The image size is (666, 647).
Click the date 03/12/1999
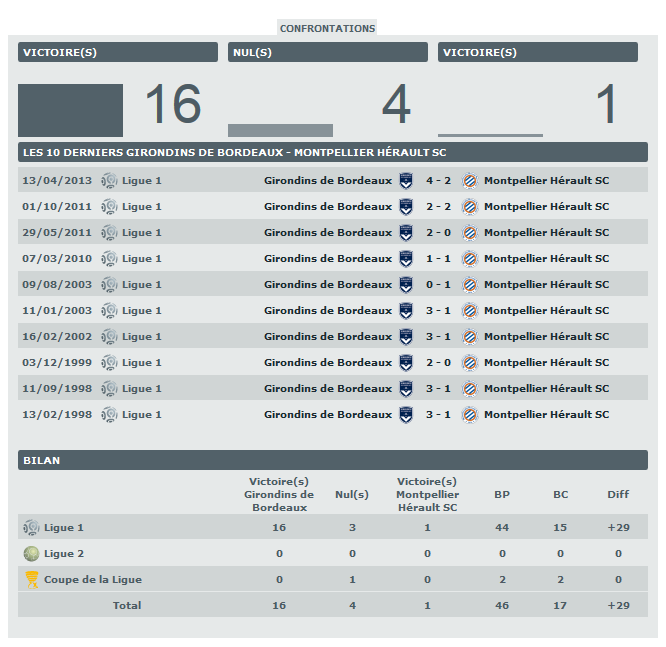tap(57, 362)
